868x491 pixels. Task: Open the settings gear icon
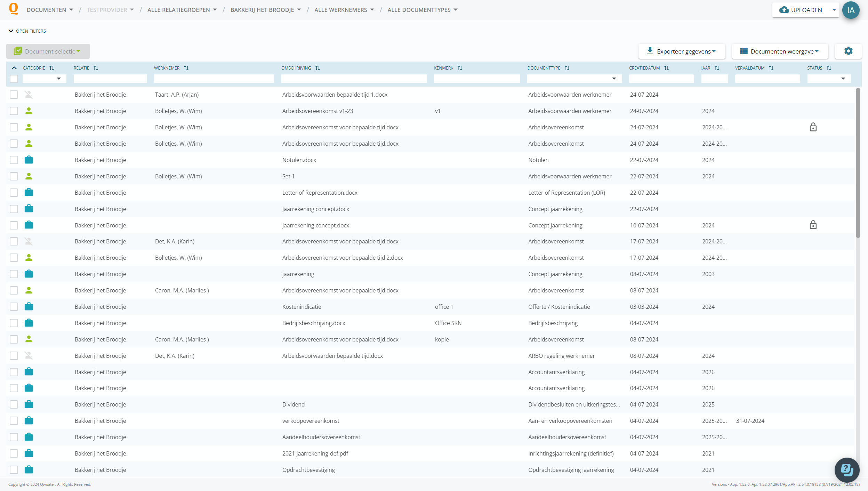point(848,51)
